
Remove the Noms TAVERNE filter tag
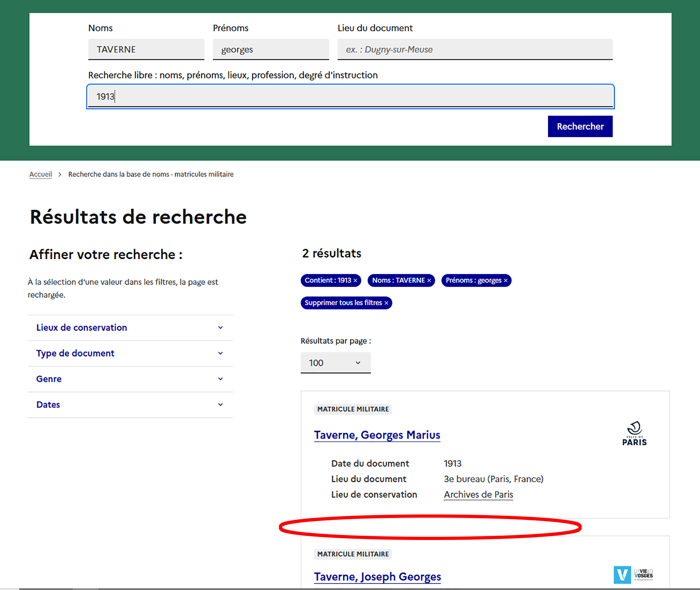point(429,280)
